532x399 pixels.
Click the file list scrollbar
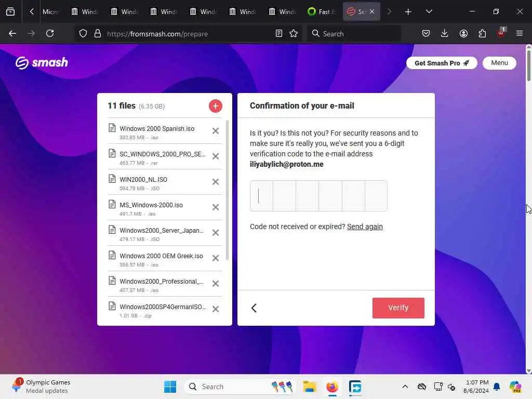click(227, 190)
